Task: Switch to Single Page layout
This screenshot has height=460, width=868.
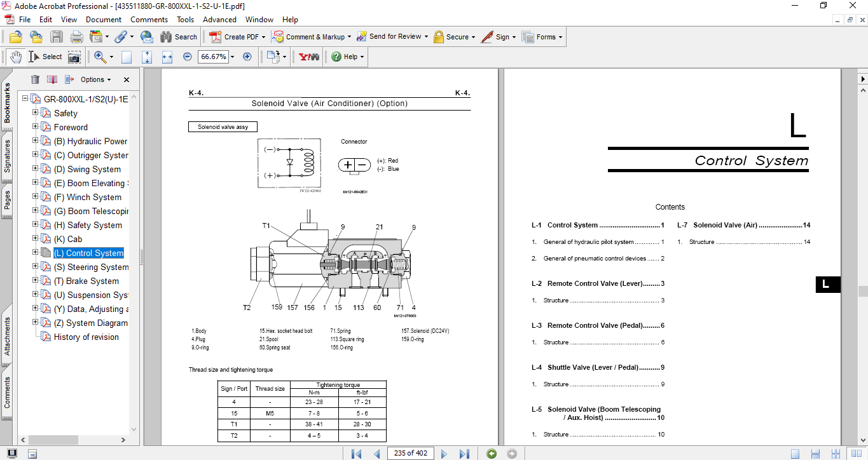Action: [x=795, y=453]
